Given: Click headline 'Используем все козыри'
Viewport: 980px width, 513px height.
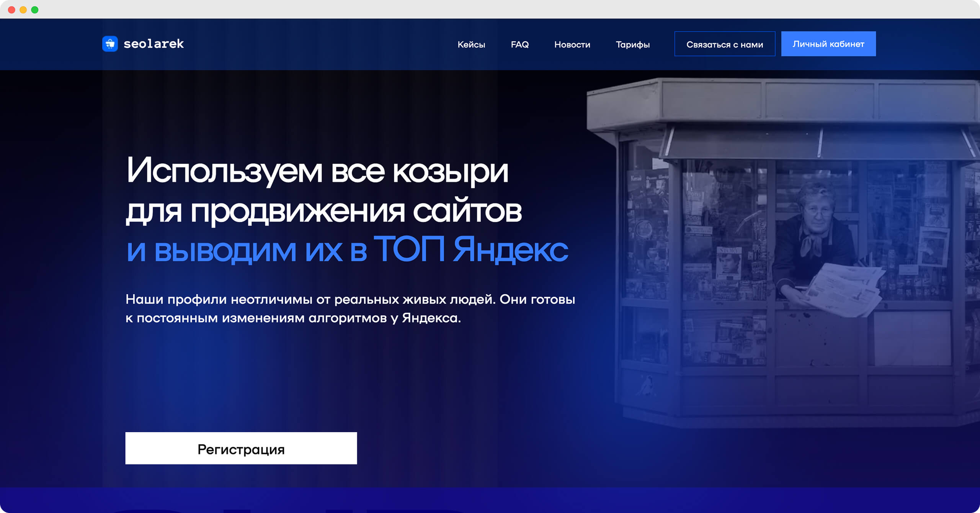Looking at the screenshot, I should click(x=317, y=171).
